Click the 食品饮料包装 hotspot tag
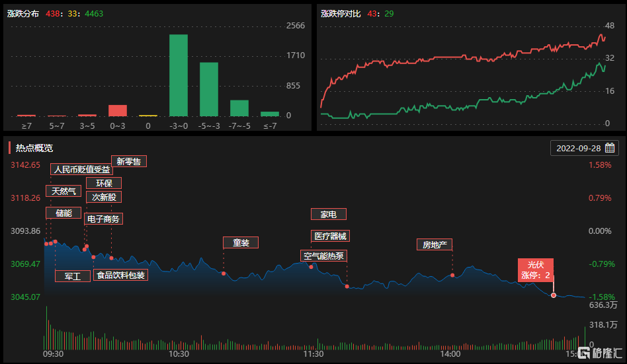This screenshot has width=627, height=364. coord(120,275)
